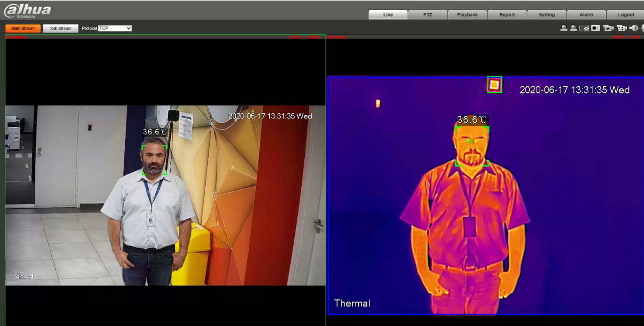Click the second alarm output icon

point(573,28)
